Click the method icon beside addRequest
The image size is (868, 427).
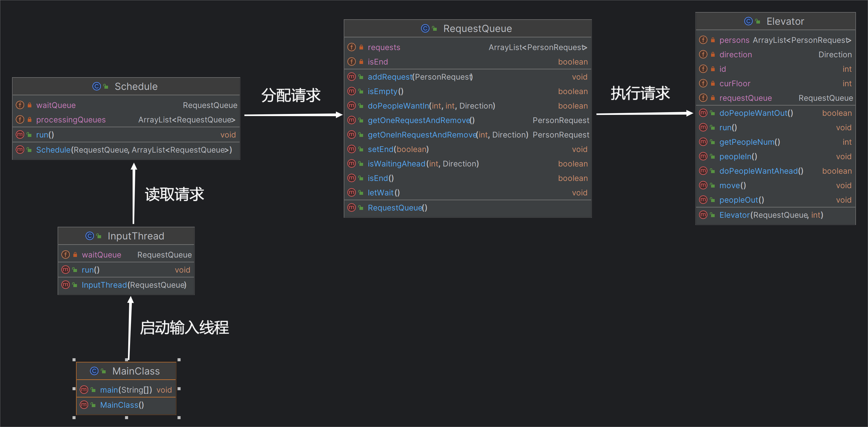click(351, 77)
